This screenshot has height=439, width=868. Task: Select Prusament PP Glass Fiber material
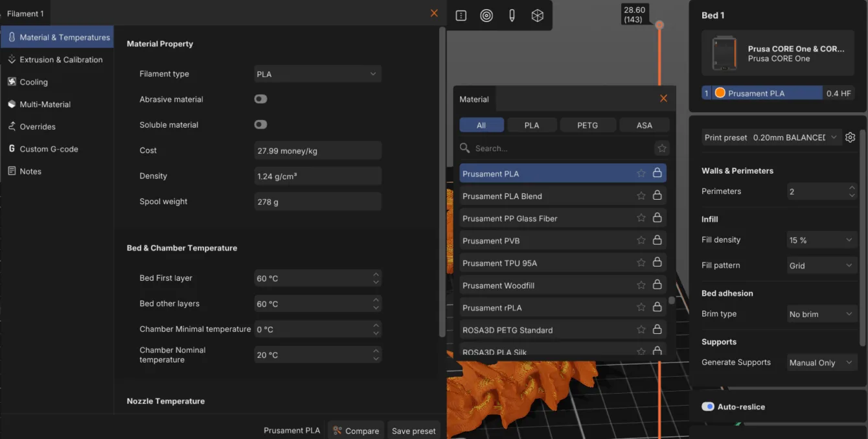pyautogui.click(x=563, y=218)
